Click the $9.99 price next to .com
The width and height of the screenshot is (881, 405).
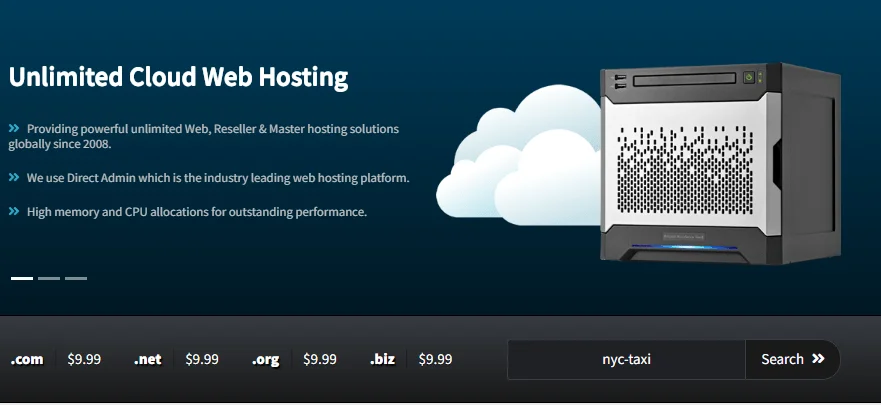[x=84, y=359]
